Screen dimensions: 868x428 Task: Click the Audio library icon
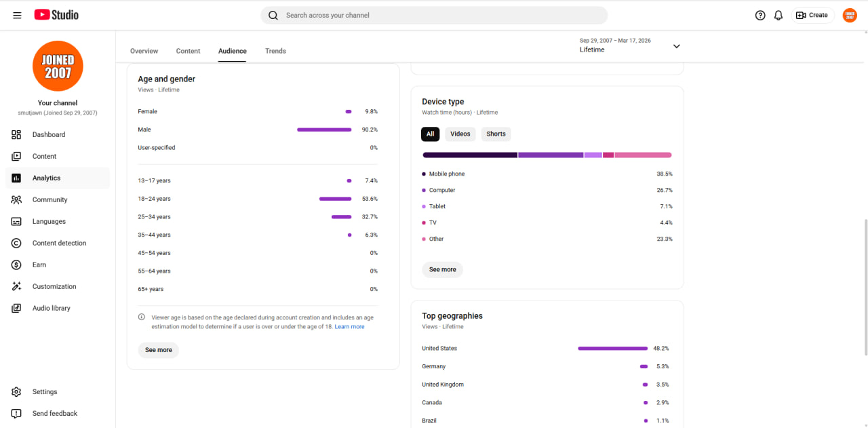coord(16,308)
